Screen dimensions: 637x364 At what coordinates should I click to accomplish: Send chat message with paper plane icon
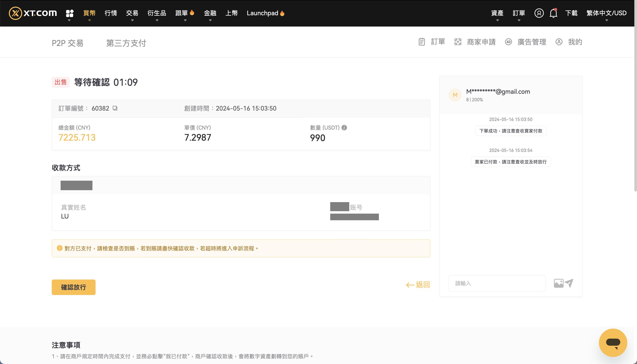click(569, 283)
